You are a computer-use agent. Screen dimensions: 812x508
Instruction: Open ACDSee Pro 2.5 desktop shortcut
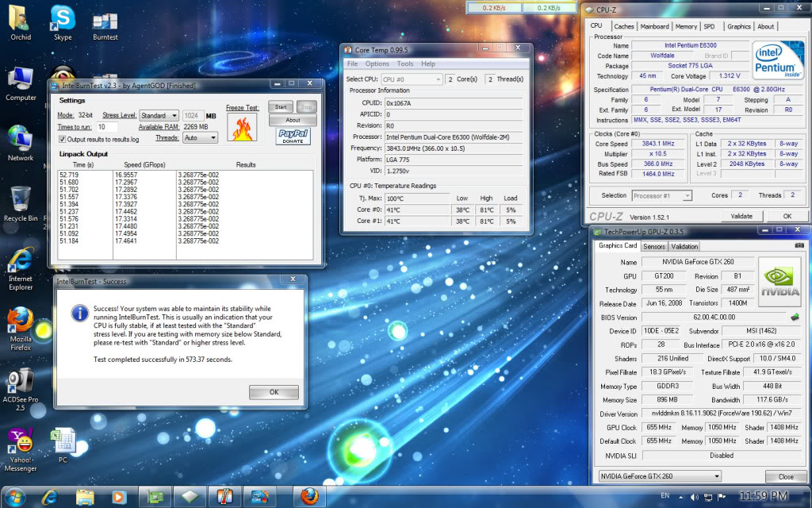click(x=21, y=390)
